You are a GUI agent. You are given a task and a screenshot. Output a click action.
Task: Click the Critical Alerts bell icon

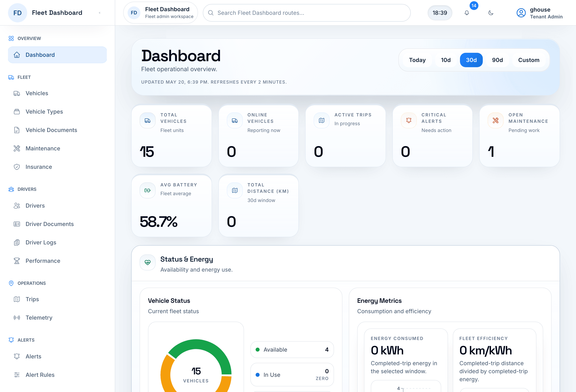408,120
